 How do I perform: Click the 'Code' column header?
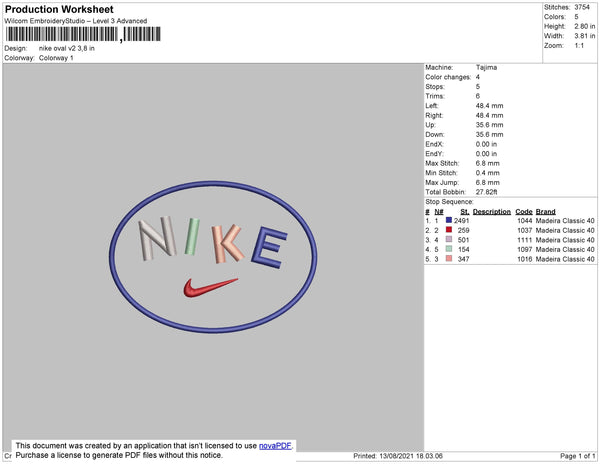tap(524, 212)
